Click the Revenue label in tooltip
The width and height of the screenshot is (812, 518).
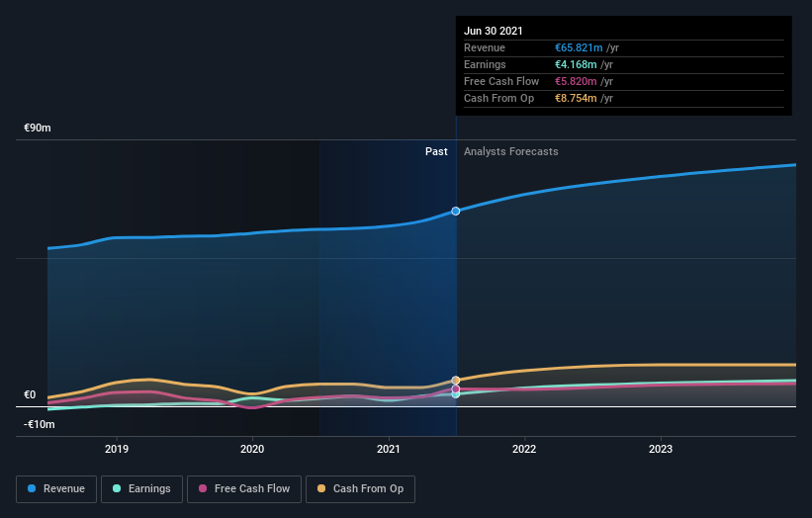485,48
